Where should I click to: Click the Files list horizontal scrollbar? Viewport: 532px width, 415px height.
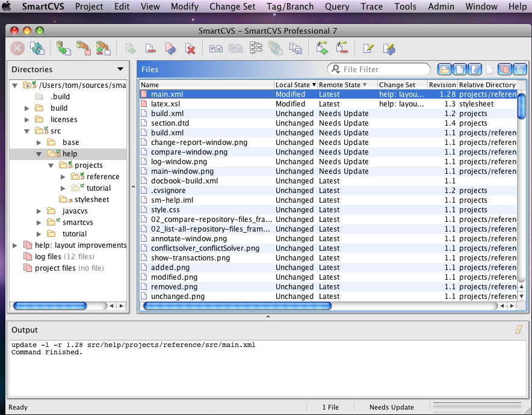237,306
